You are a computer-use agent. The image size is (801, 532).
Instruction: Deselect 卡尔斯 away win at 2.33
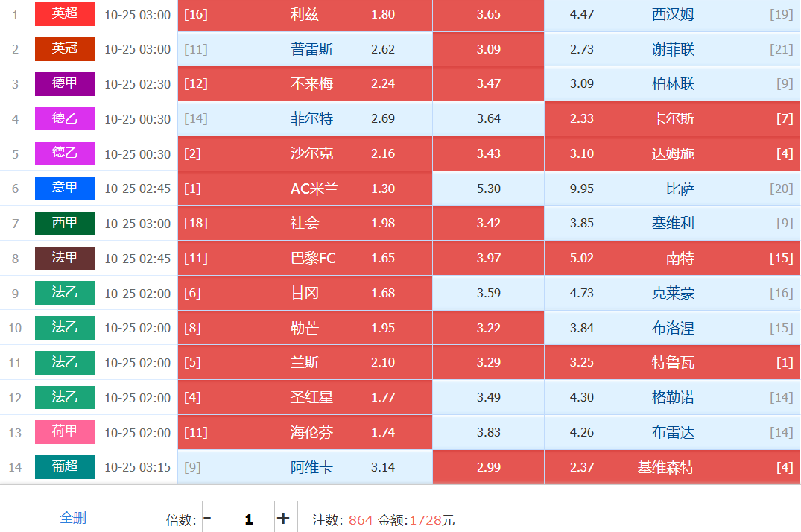pos(671,118)
